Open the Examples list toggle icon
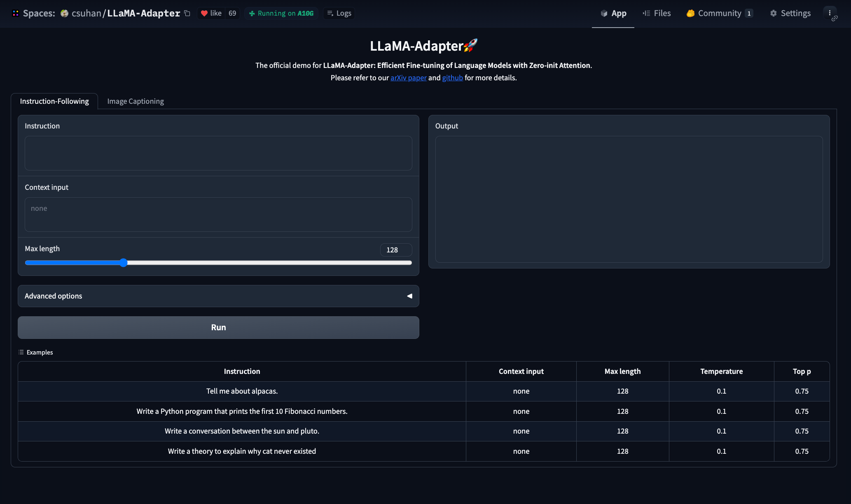Image resolution: width=851 pixels, height=504 pixels. tap(20, 352)
